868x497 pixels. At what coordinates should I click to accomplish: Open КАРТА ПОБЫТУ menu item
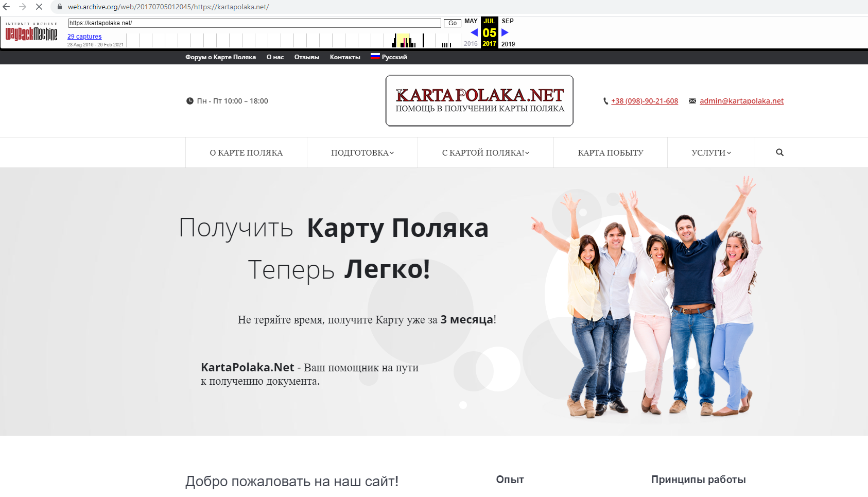coord(611,152)
